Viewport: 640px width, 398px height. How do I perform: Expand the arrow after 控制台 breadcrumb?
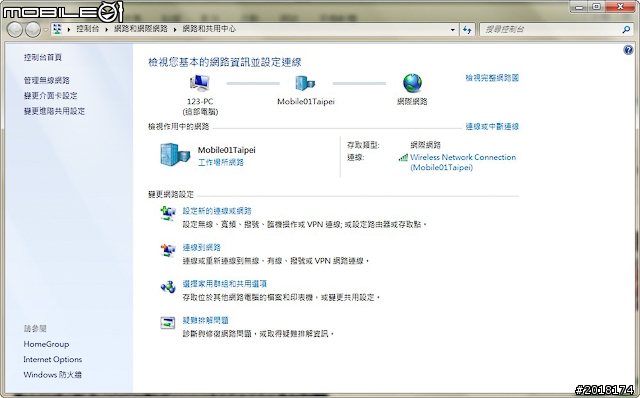(x=107, y=29)
